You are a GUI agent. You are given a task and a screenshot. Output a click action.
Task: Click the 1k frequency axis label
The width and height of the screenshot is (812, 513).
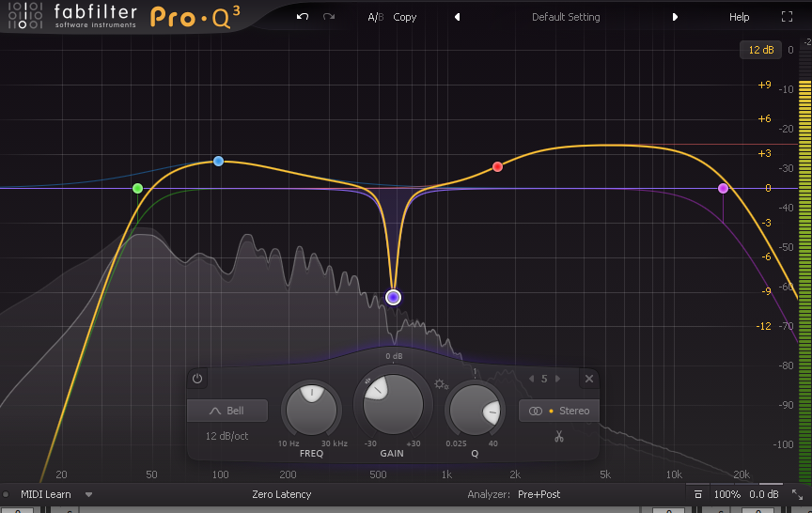point(446,474)
